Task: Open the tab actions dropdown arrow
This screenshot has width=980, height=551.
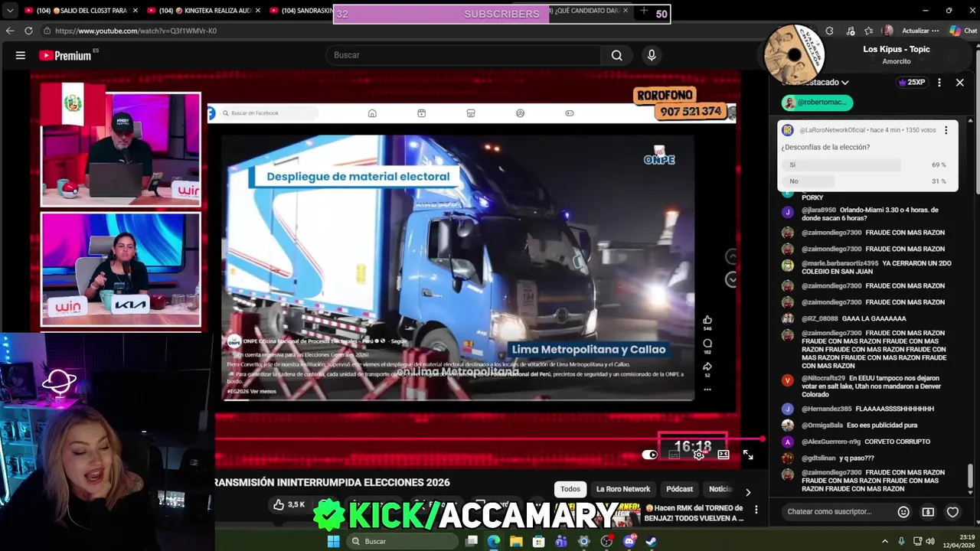Action: pyautogui.click(x=9, y=11)
